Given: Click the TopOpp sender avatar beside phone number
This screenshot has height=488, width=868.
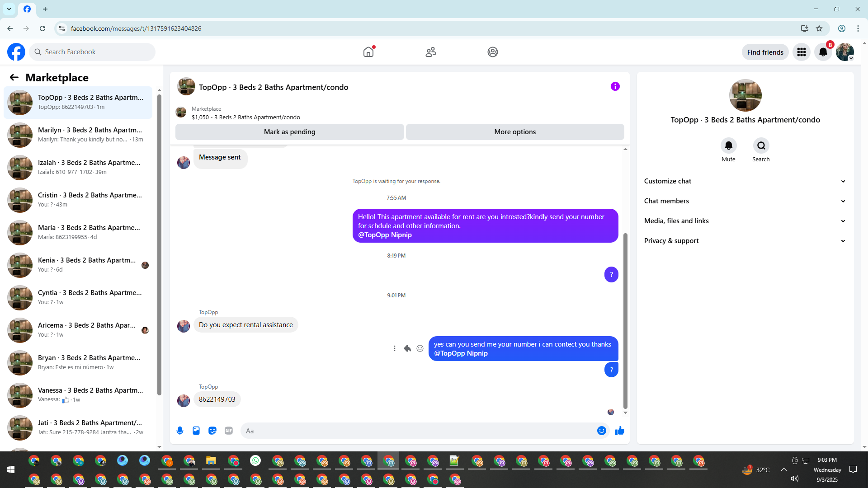Looking at the screenshot, I should [184, 400].
